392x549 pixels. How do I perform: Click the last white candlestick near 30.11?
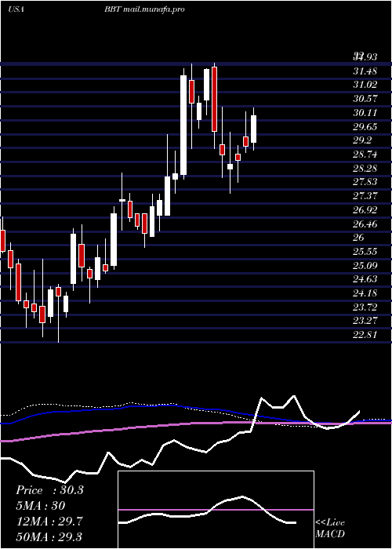click(253, 129)
